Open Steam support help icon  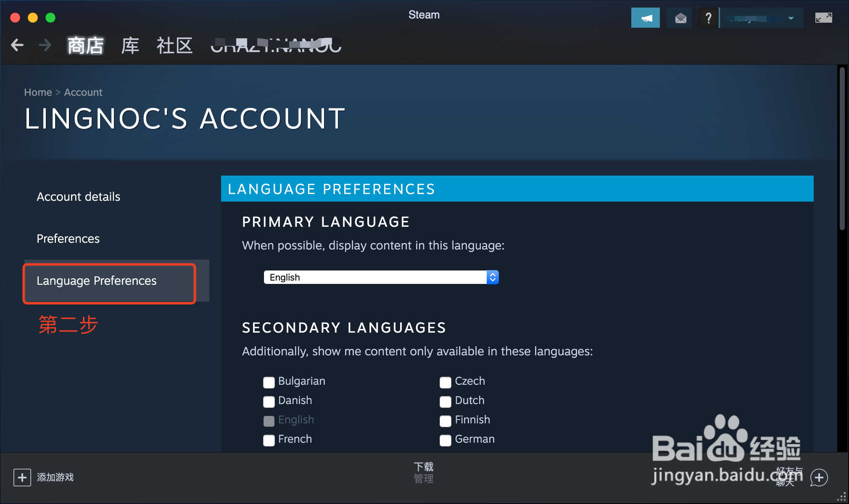708,17
